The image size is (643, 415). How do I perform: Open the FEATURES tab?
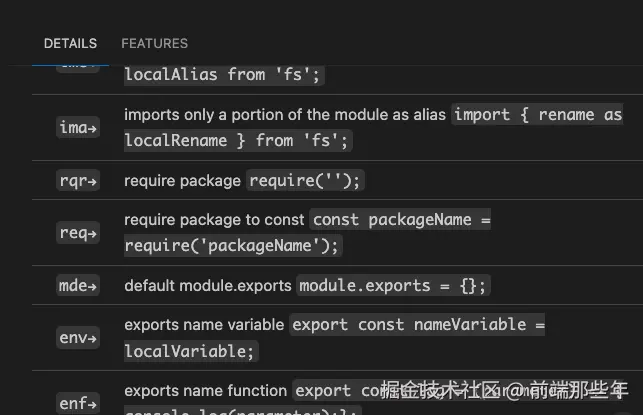[x=154, y=43]
